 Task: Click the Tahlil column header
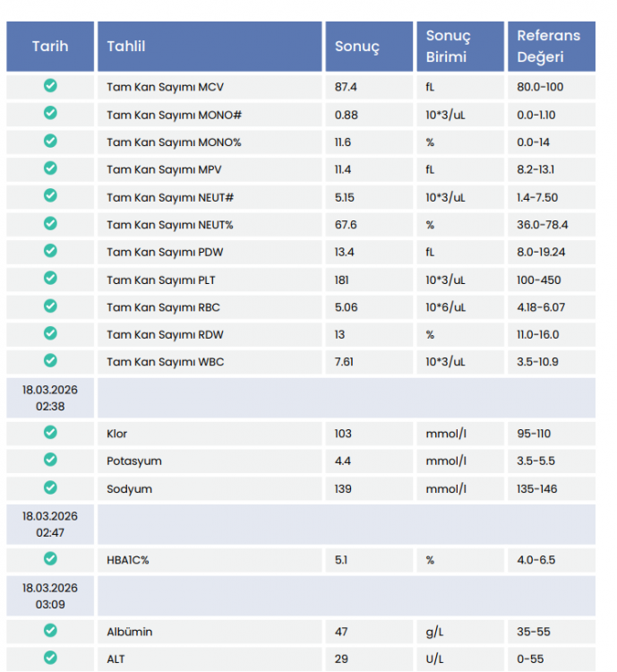[126, 47]
